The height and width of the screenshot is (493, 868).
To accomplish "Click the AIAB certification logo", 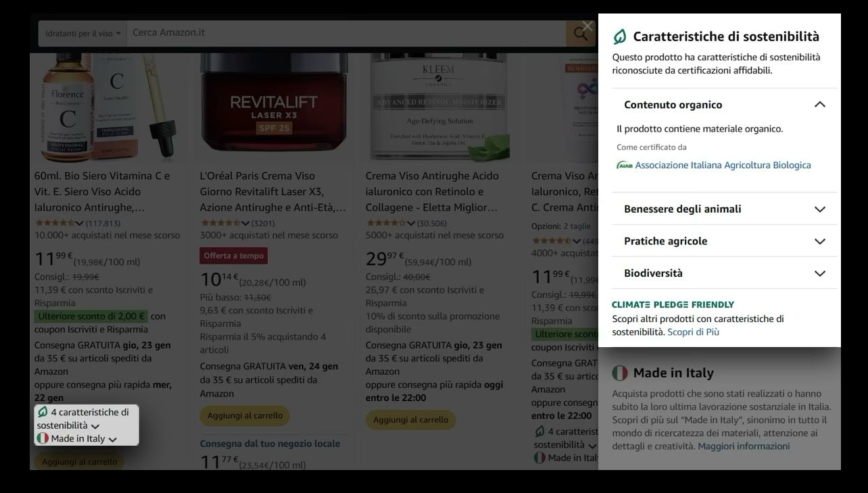I will tap(625, 165).
